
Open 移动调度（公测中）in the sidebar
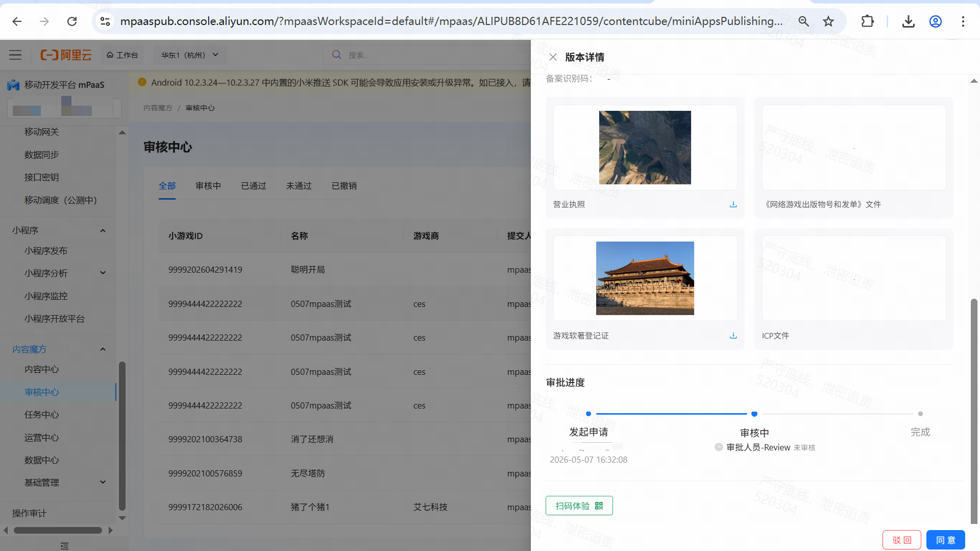(x=61, y=200)
